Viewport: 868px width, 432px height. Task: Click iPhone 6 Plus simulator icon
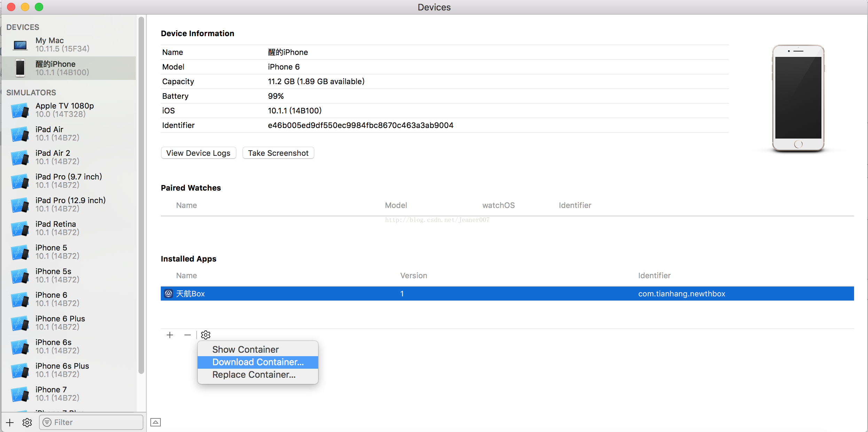20,323
